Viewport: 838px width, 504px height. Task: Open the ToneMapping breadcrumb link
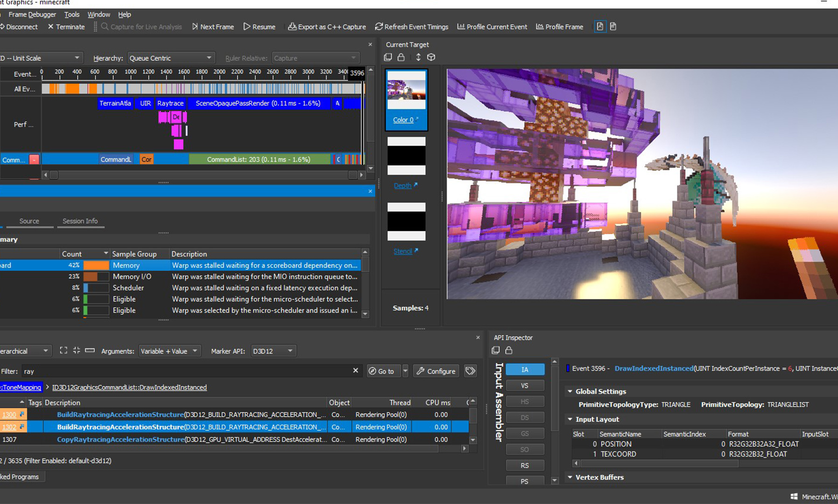coord(21,387)
